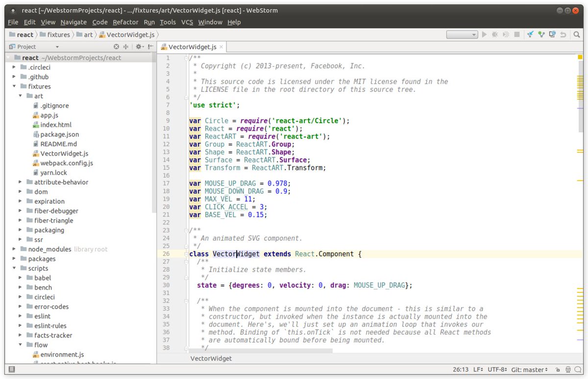Click the editor horizontal scrollbar
Viewport: 588px width, 379px height.
(260, 351)
